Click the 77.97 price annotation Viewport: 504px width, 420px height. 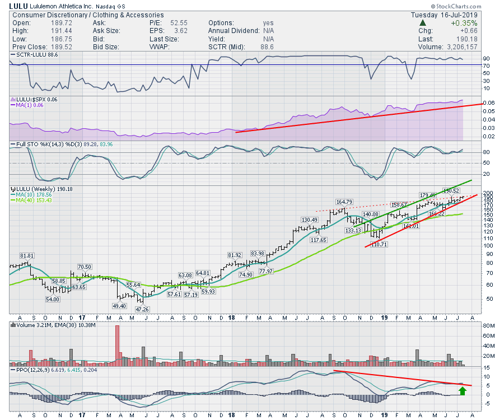[266, 271]
